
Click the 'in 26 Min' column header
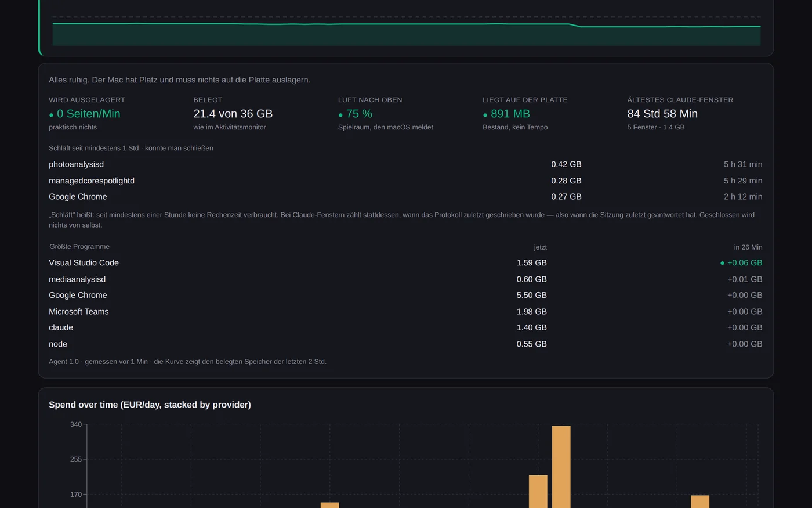pyautogui.click(x=748, y=247)
